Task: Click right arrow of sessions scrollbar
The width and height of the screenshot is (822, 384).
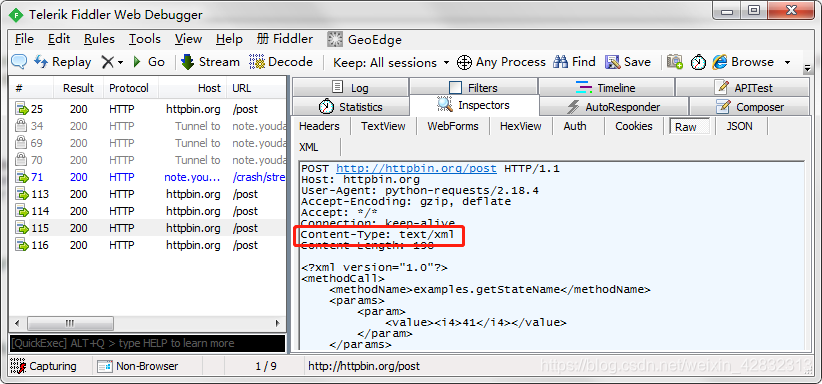Action: tap(278, 323)
